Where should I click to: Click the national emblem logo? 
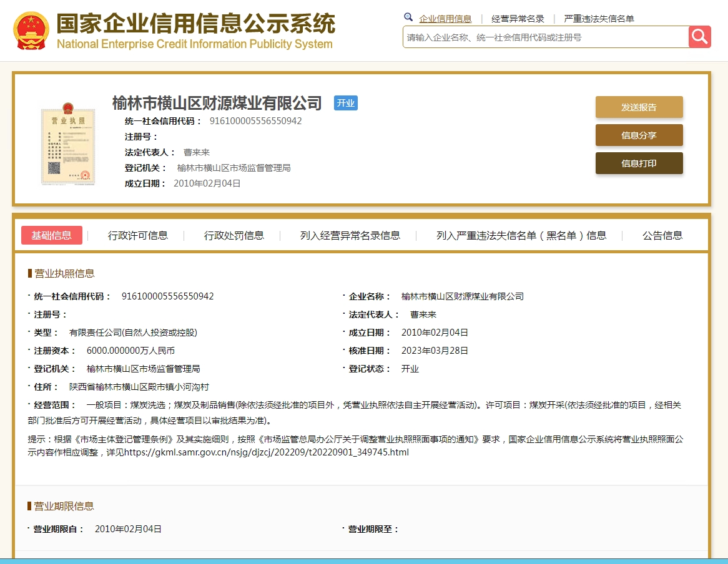pyautogui.click(x=31, y=30)
